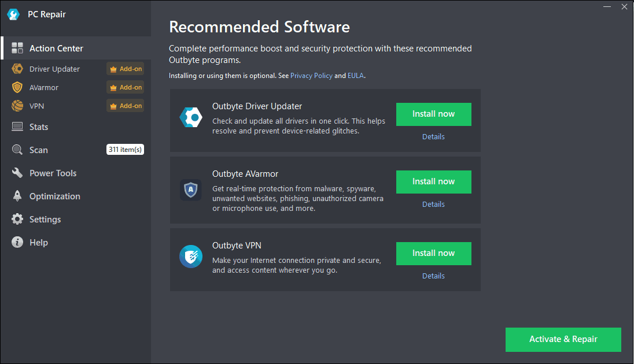Open Settings from the sidebar
634x364 pixels.
pyautogui.click(x=76, y=219)
